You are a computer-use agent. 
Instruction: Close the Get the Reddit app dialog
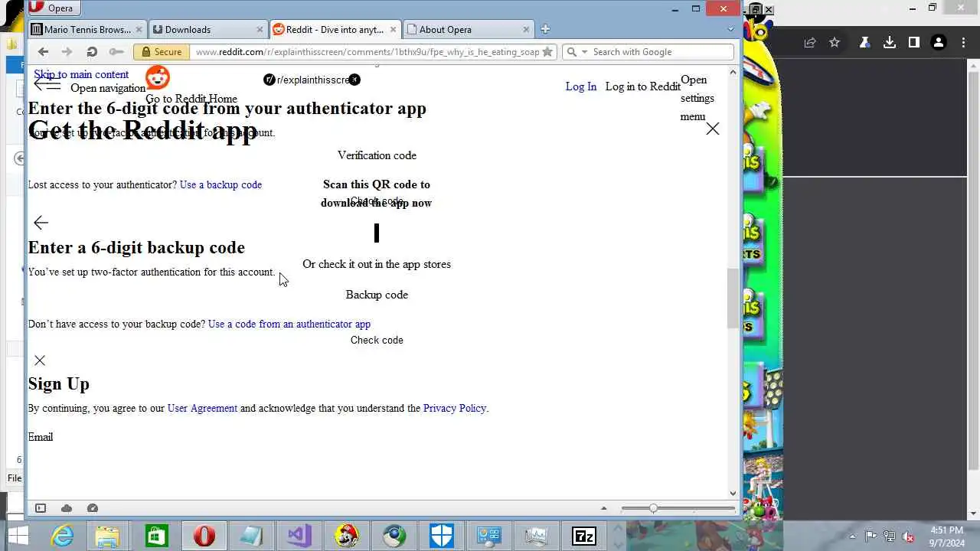tap(713, 129)
